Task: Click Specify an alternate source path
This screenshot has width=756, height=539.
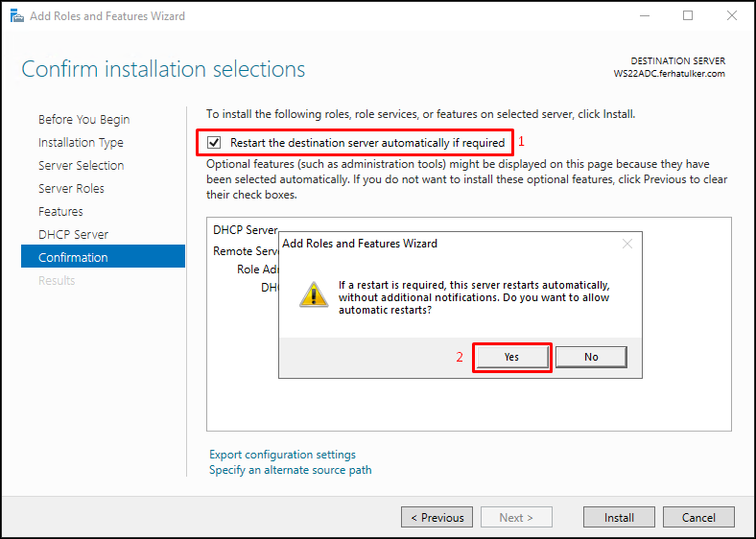Action: click(291, 470)
